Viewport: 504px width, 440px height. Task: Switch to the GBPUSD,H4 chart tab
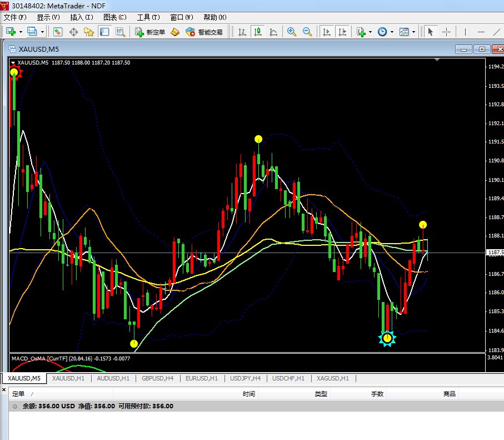click(x=157, y=378)
